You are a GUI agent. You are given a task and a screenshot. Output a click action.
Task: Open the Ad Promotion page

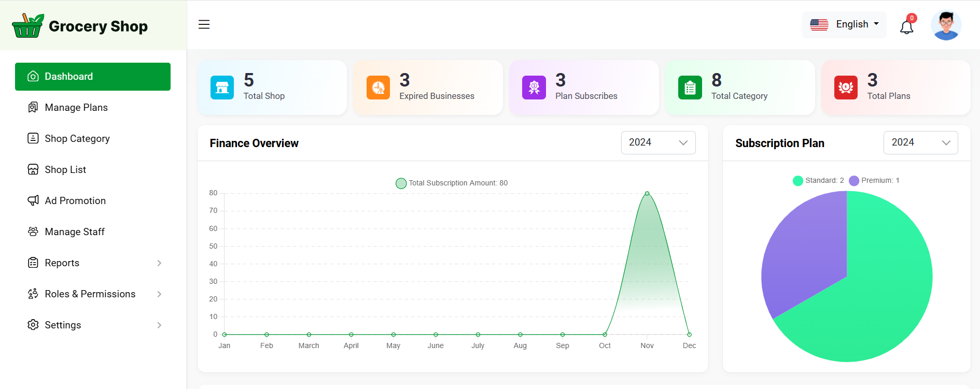coord(75,201)
